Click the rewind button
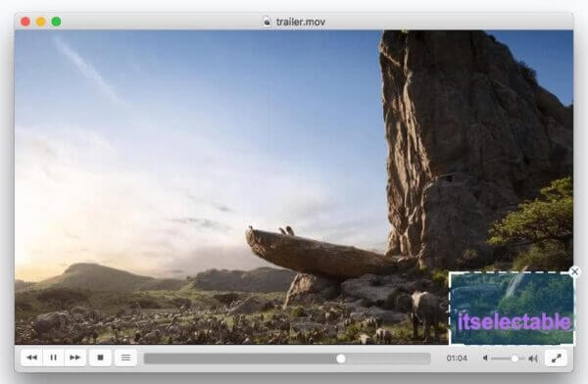This screenshot has height=384, width=588. tap(32, 358)
